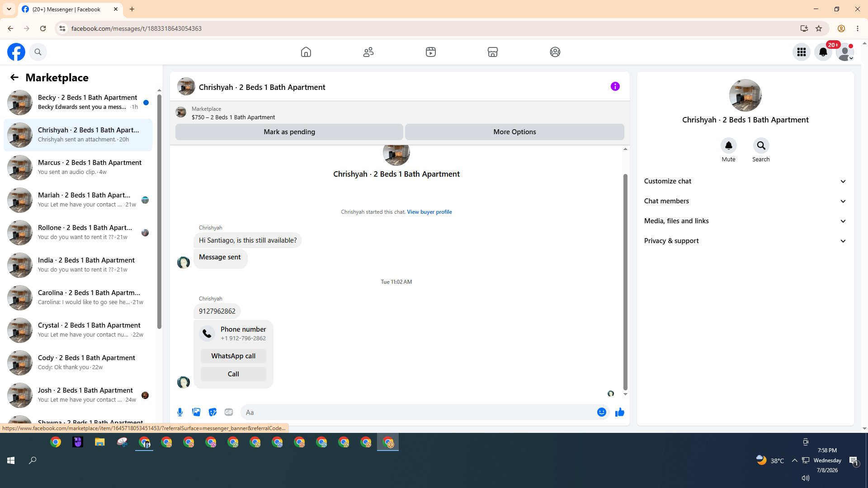This screenshot has width=868, height=488.
Task: Open the tab search dropdown arrow
Action: tap(9, 9)
